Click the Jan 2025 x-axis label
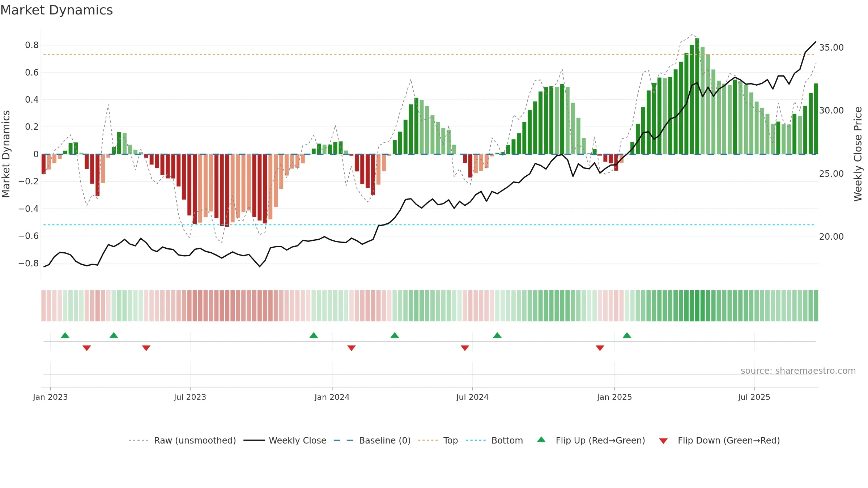The image size is (868, 488). pos(614,397)
